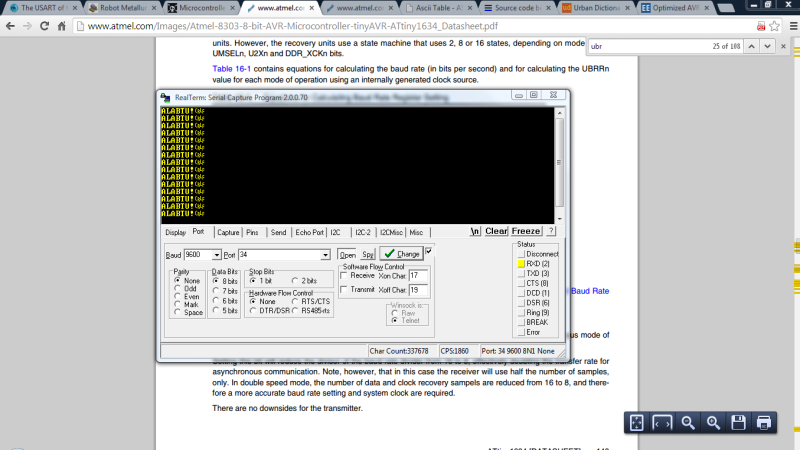Screen dimensions: 800x450
Task: Click the PDF fit-to-page icon
Action: (x=636, y=423)
